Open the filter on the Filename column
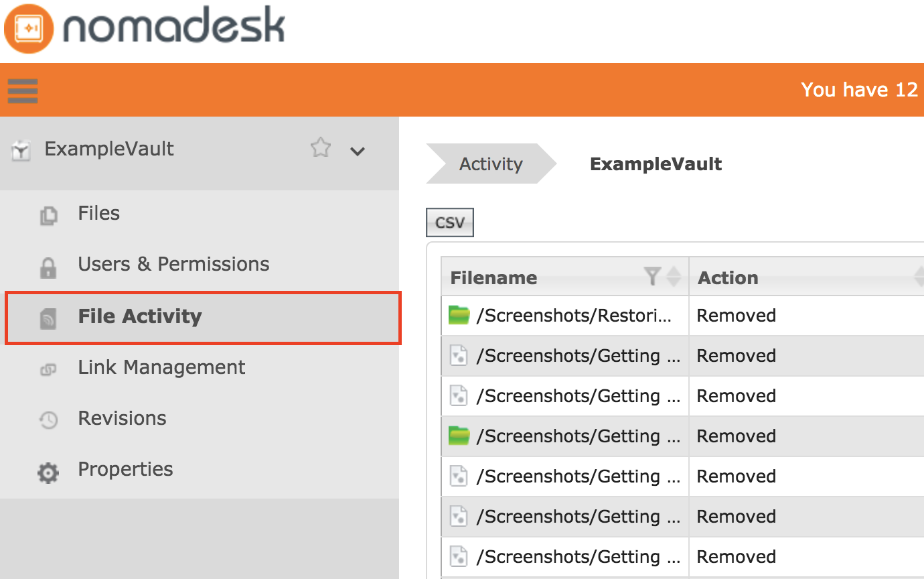Screen dimensions: 924x579 point(651,275)
